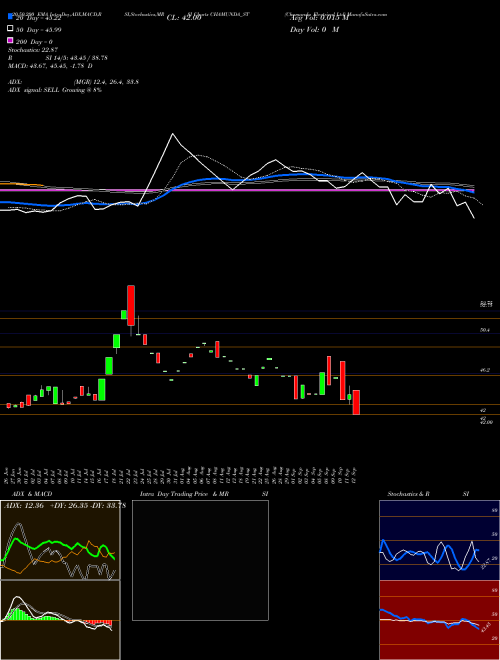This screenshot has width=500, height=660.
Task: Select the 'Avg Vol: 0.015 M' text
Action: 319,18
